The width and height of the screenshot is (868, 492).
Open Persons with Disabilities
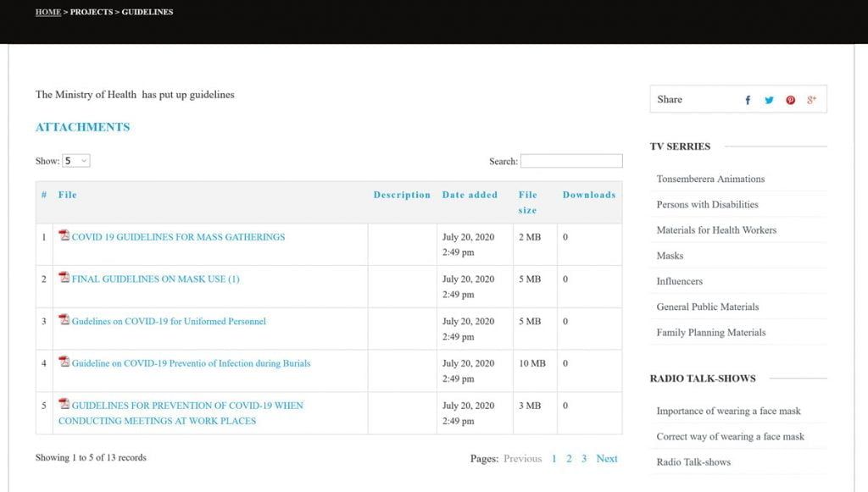pyautogui.click(x=708, y=204)
